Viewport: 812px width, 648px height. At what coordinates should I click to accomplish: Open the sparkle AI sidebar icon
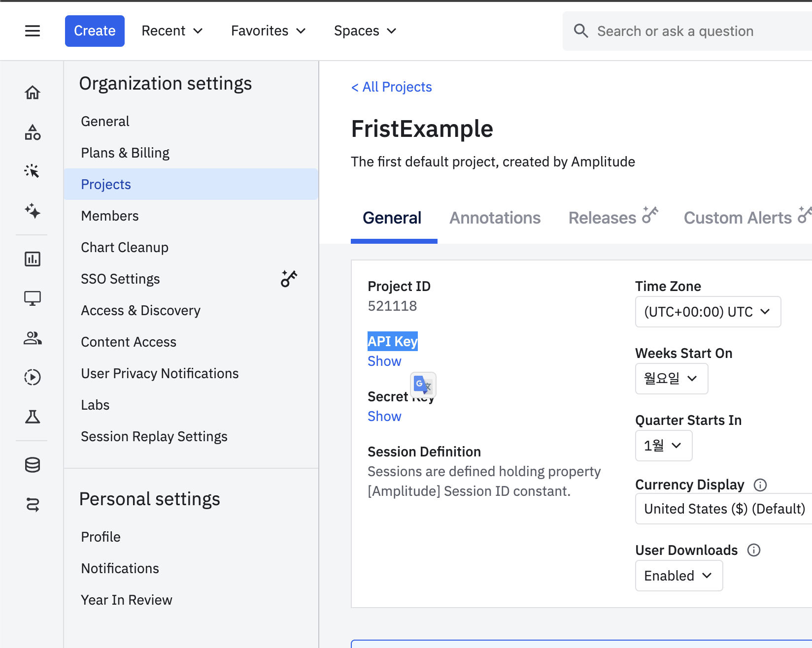click(x=33, y=211)
